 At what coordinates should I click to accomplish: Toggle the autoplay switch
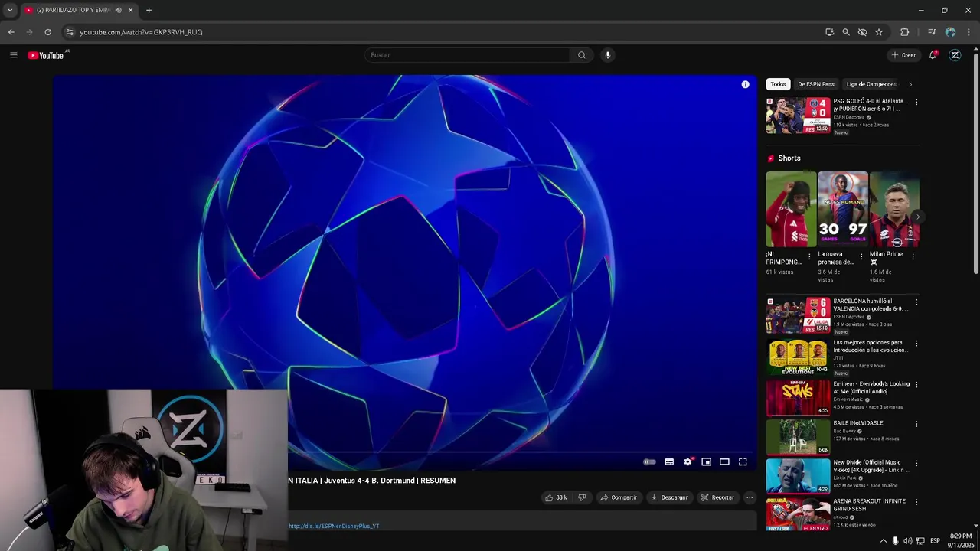649,461
